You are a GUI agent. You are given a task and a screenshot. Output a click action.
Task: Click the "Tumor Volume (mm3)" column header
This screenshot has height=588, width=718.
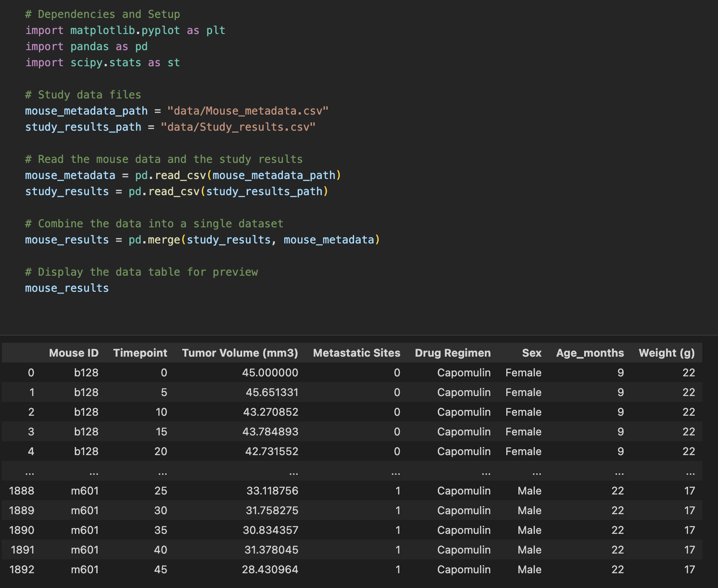tap(240, 353)
